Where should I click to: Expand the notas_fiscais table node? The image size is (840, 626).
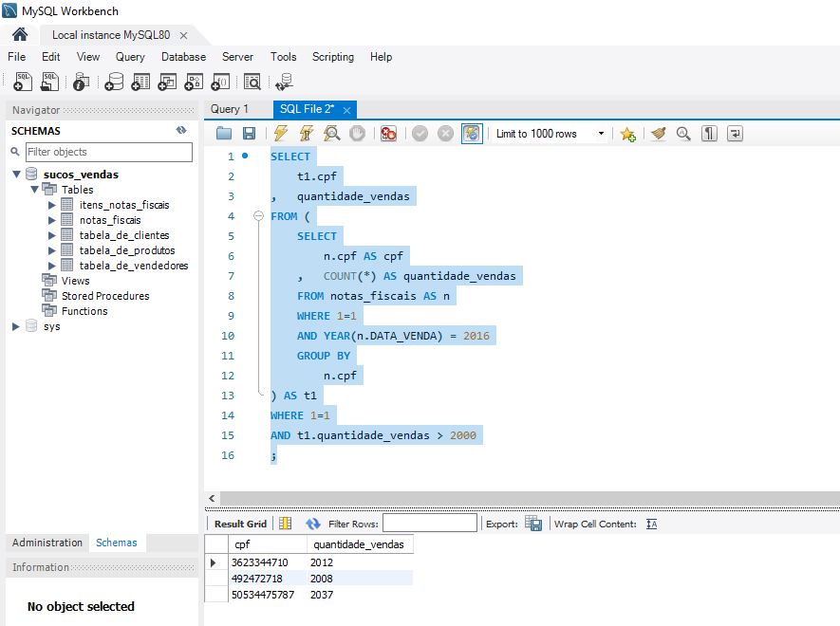click(x=52, y=220)
